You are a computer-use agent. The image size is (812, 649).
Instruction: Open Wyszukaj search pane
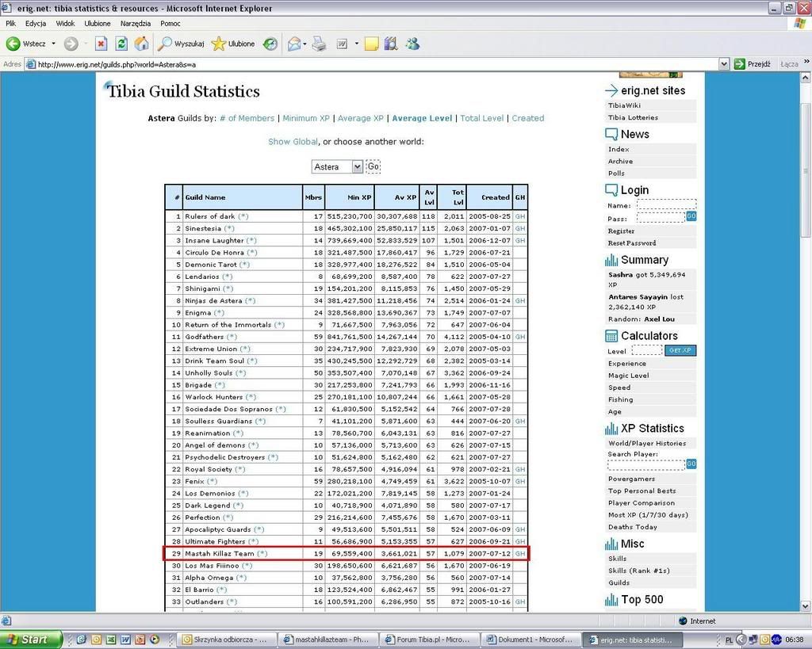(181, 44)
